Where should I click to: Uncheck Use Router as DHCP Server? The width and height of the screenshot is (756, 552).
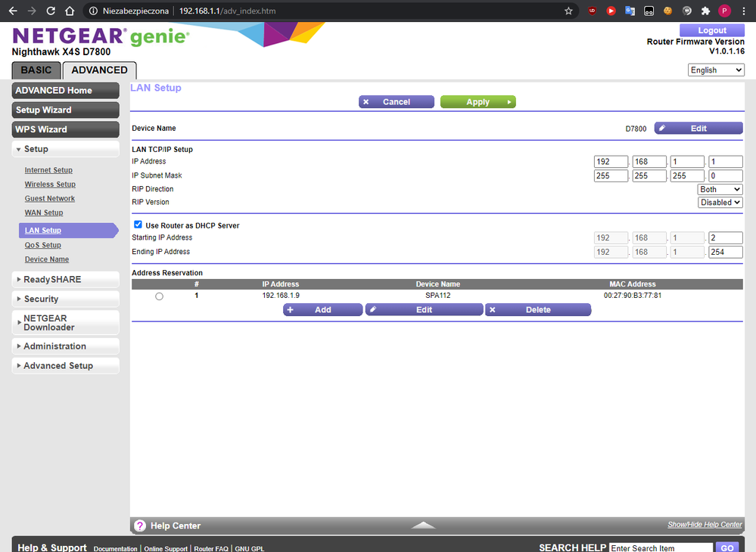(x=138, y=225)
